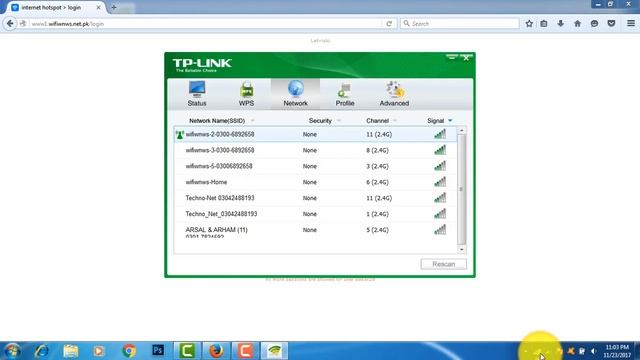Open the taskbar clock showing 11:03 PM
Viewport: 640px width, 360px height.
pyautogui.click(x=617, y=351)
